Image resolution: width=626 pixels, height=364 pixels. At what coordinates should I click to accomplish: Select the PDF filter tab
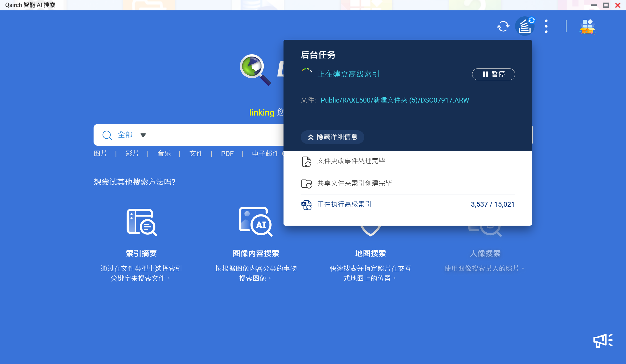pos(227,153)
